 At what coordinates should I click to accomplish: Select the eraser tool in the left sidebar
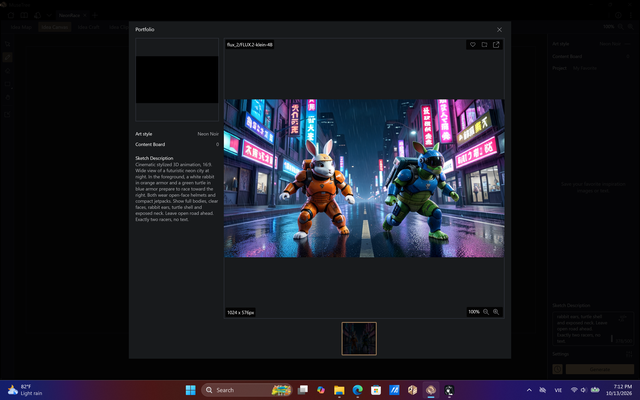pyautogui.click(x=7, y=71)
